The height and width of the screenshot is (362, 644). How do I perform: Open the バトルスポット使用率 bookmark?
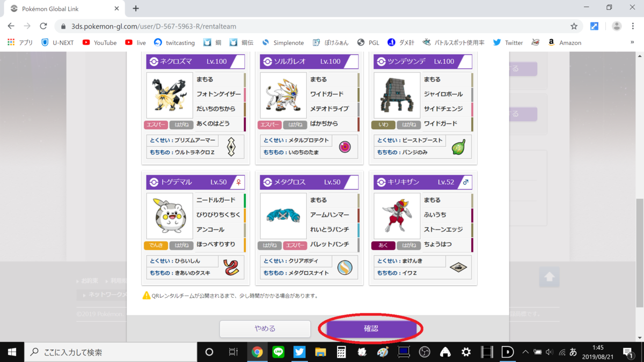pyautogui.click(x=453, y=42)
